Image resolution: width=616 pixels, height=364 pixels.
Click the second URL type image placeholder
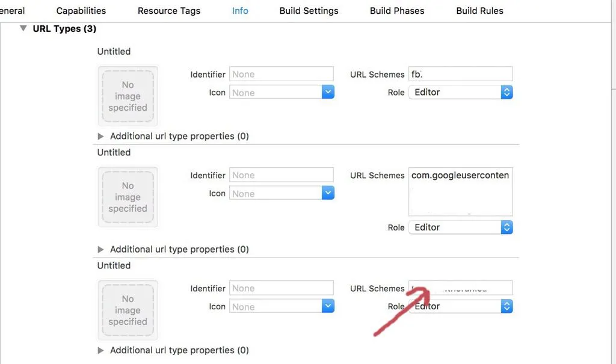128,197
